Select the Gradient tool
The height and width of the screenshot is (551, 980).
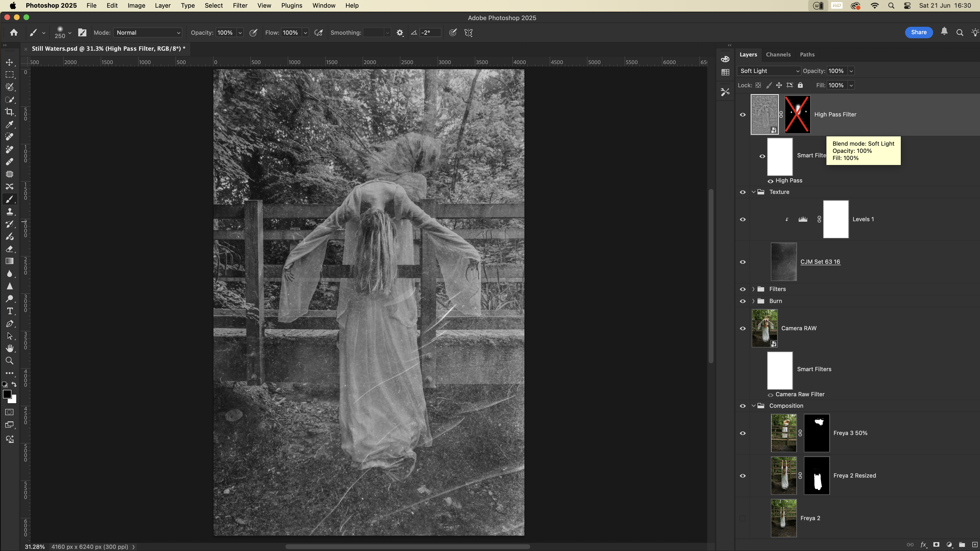[x=10, y=261]
